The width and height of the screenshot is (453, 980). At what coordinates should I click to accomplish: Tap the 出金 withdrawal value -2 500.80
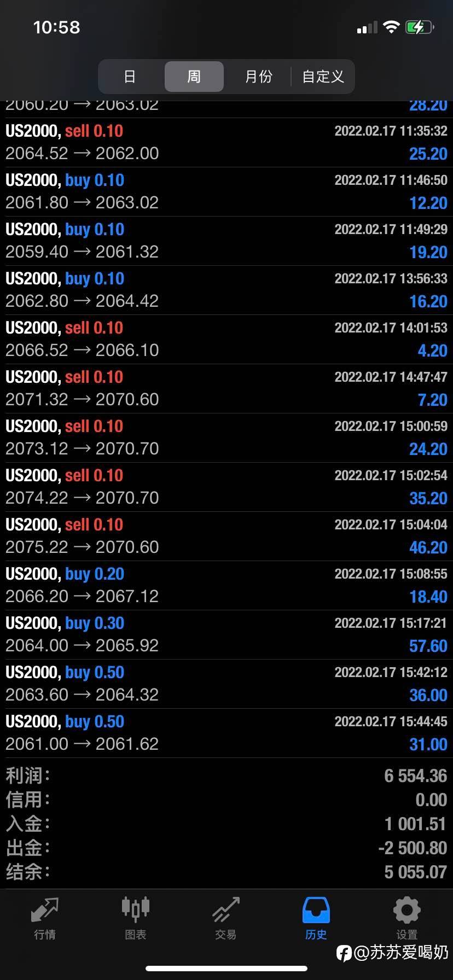(413, 848)
